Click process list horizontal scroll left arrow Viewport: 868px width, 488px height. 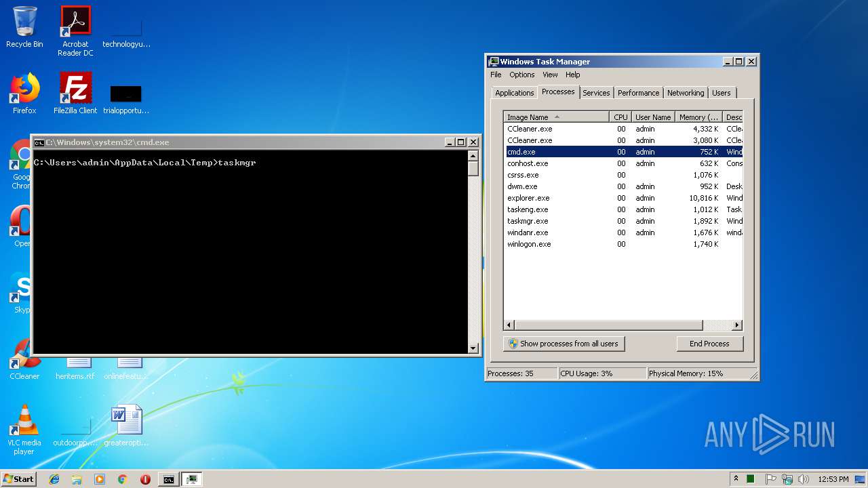point(510,325)
